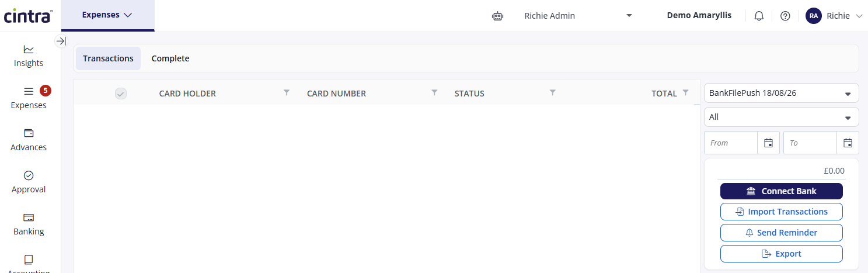This screenshot has height=273, width=868.
Task: Select the Transactions tab
Action: [108, 58]
